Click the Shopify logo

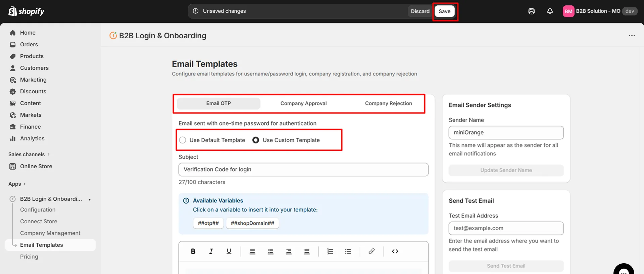click(26, 11)
